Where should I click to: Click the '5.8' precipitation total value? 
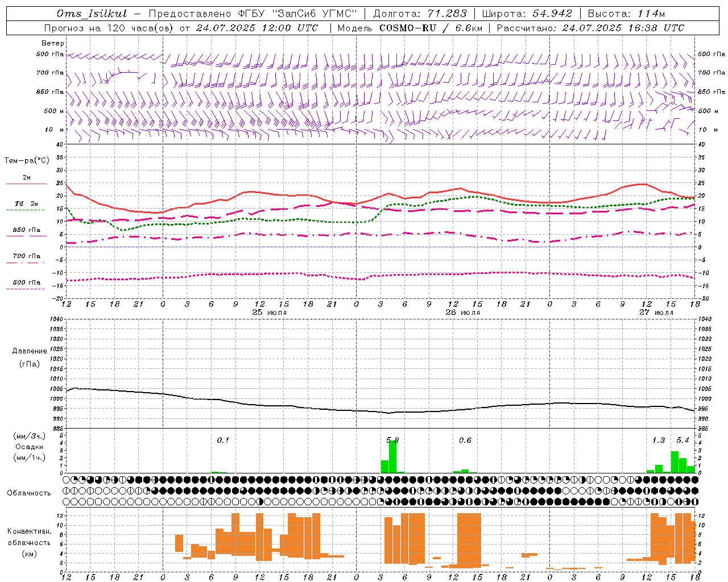392,440
